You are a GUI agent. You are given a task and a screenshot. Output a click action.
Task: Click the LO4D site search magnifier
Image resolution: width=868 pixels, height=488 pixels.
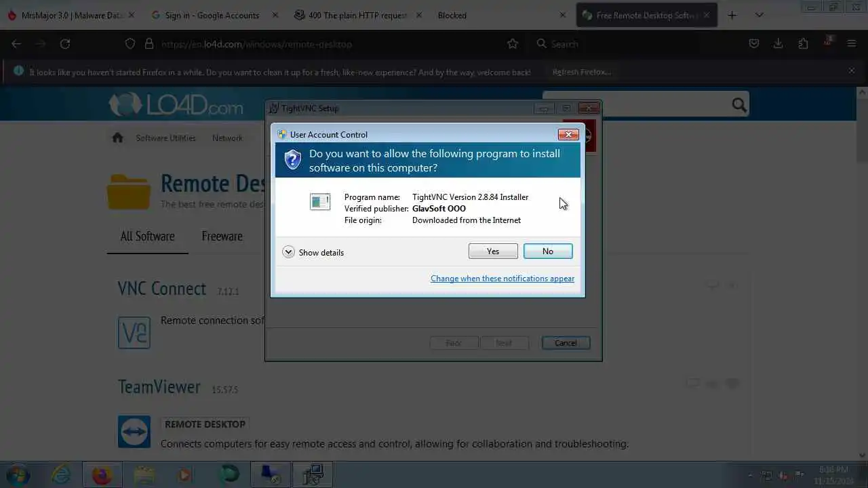[x=739, y=104]
